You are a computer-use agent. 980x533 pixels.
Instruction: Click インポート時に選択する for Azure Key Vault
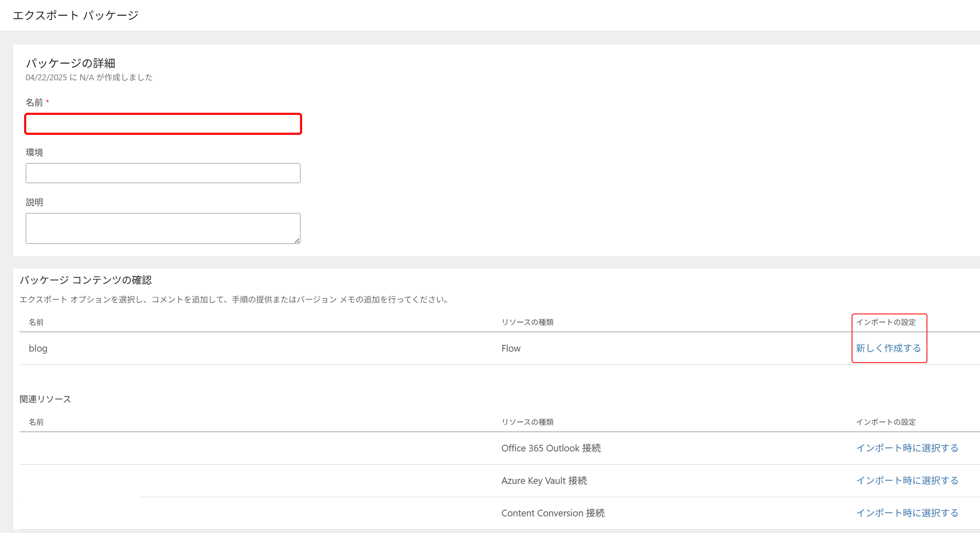(907, 480)
